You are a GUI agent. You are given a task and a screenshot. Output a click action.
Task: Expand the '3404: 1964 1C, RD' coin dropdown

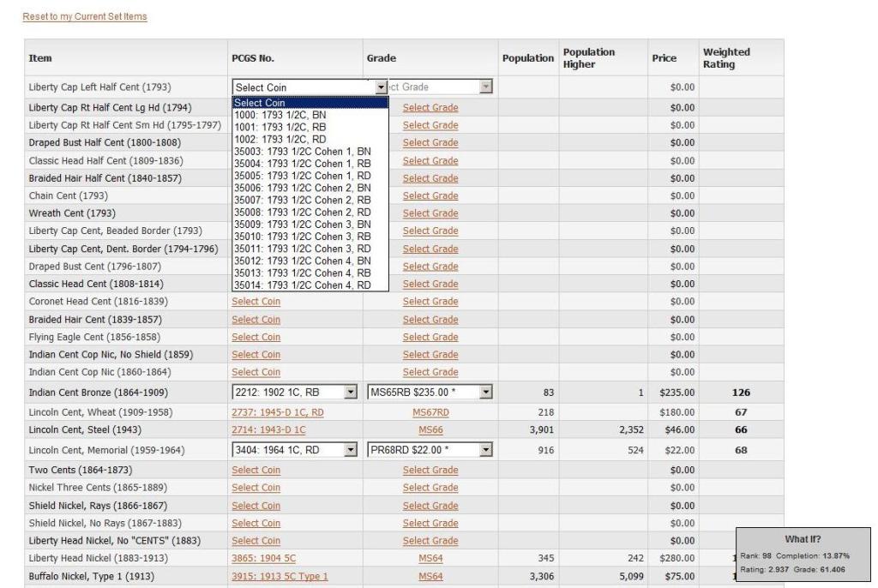point(350,450)
